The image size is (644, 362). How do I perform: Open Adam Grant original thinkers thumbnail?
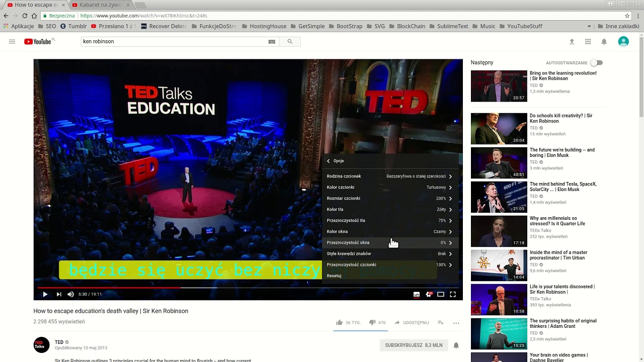(499, 333)
